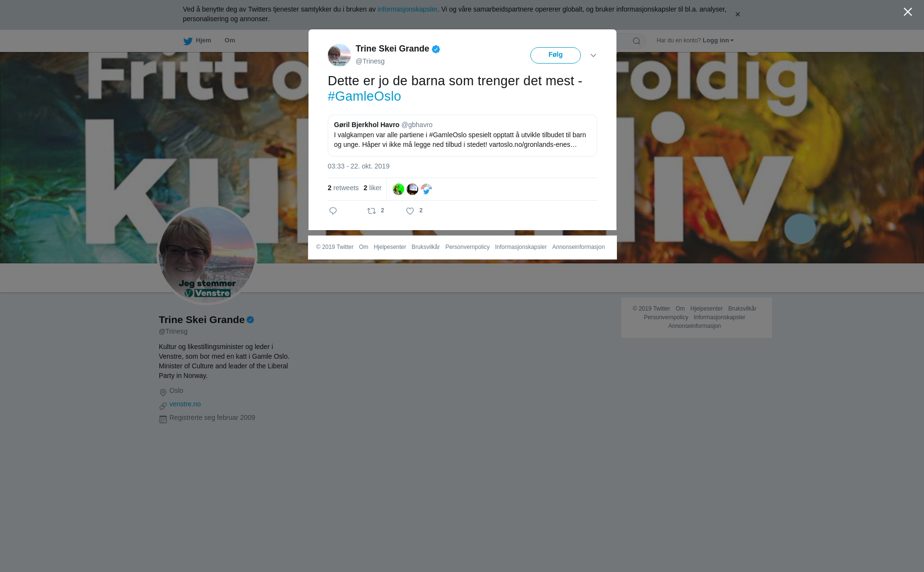Dismiss the cookie notice with small X

(737, 14)
